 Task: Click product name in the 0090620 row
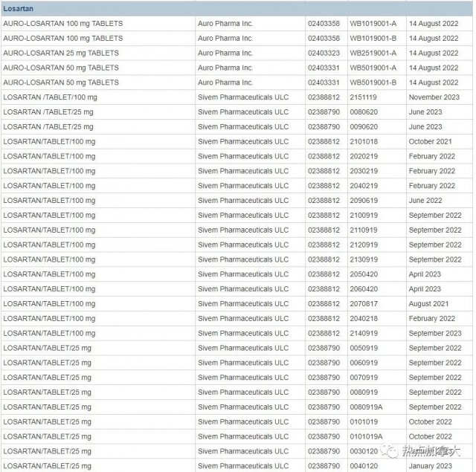[x=48, y=127]
